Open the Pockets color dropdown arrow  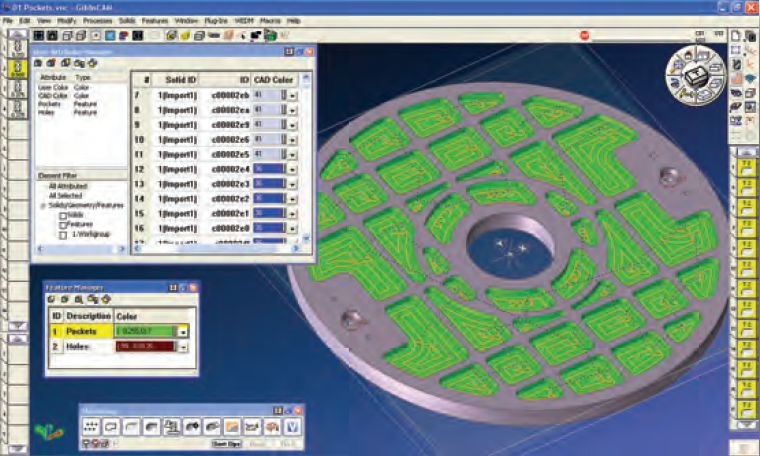point(183,331)
